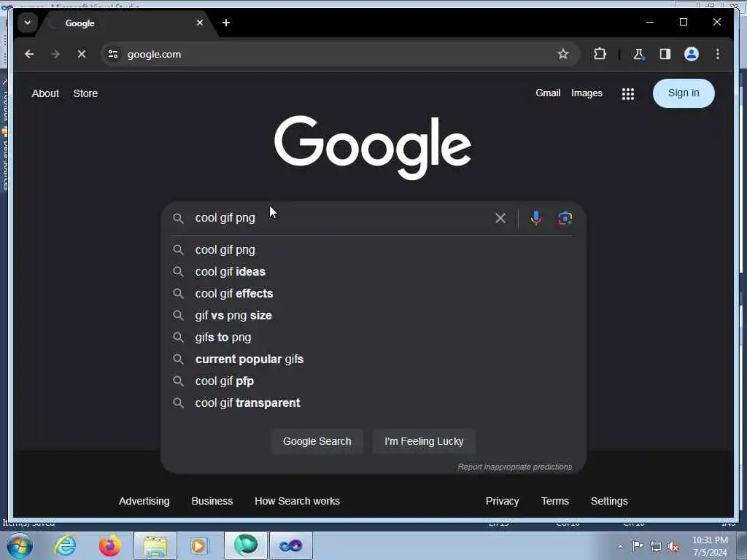Focus the search field with cool gif png
747x560 pixels.
(x=341, y=218)
